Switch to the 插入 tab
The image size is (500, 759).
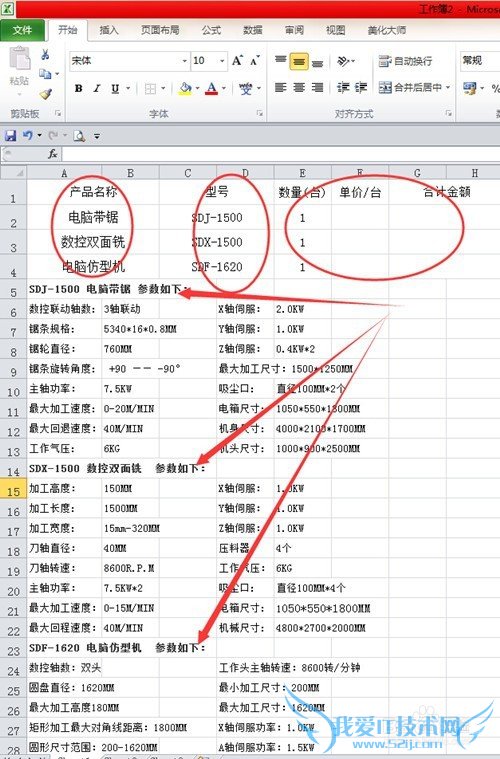tap(109, 30)
